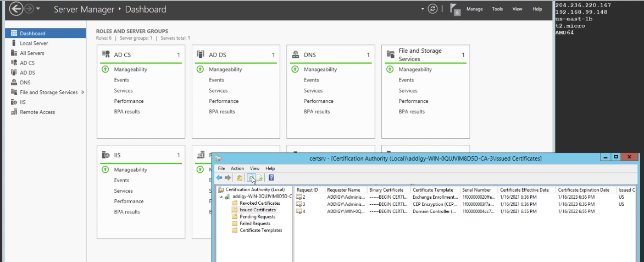This screenshot has height=262, width=644.
Task: Open BPA results in the IIS tile
Action: click(127, 212)
